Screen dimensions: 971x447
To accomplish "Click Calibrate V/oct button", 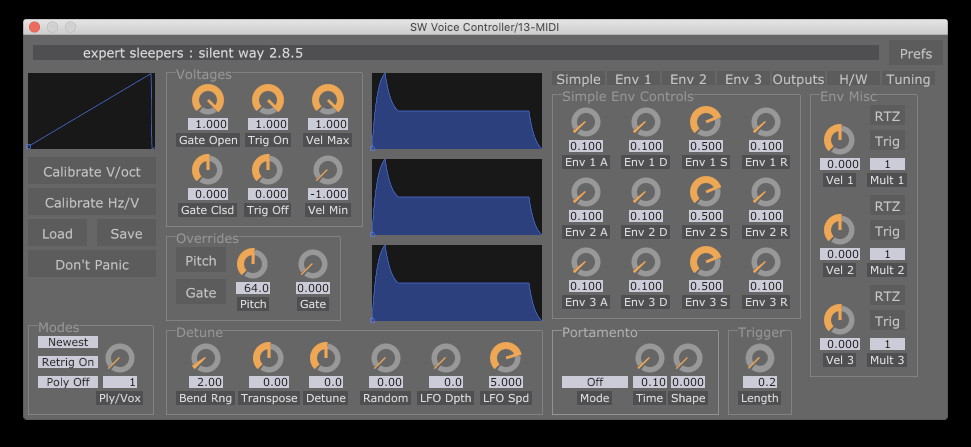I will pos(92,171).
